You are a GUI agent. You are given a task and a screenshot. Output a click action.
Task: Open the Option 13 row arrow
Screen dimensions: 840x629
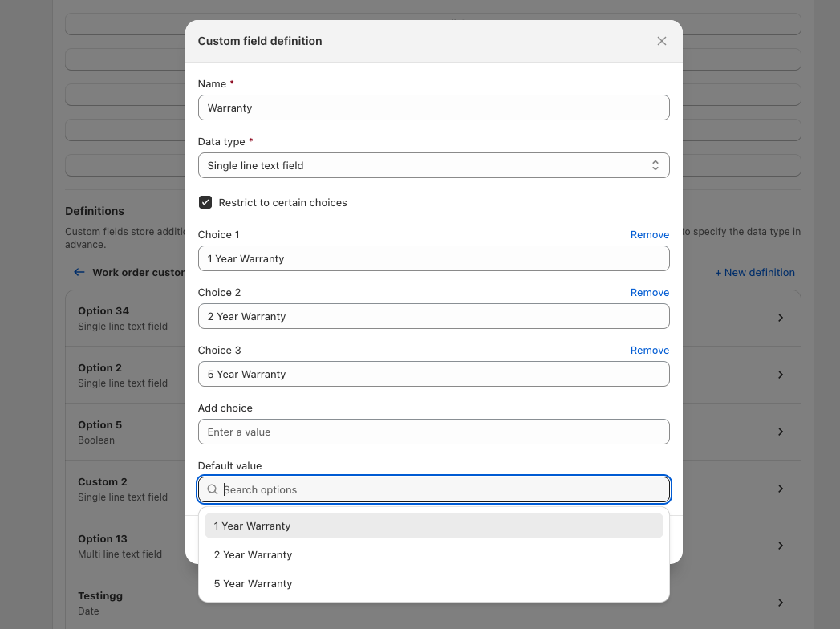pos(781,546)
